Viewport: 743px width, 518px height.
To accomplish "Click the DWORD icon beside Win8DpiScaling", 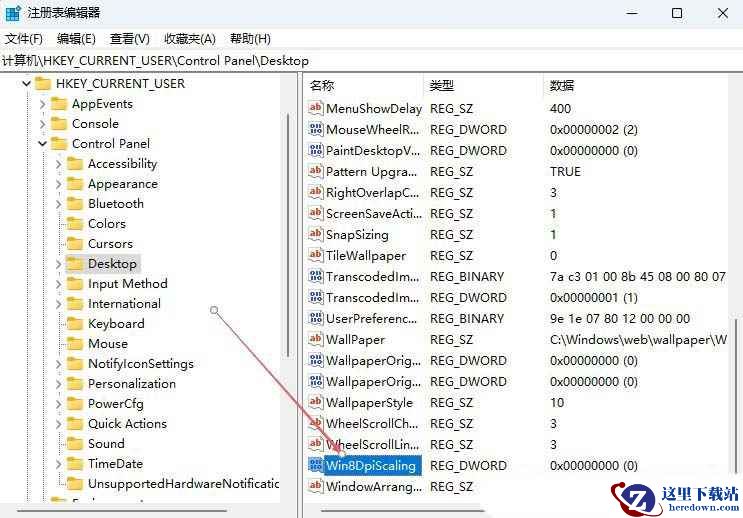I will point(316,466).
